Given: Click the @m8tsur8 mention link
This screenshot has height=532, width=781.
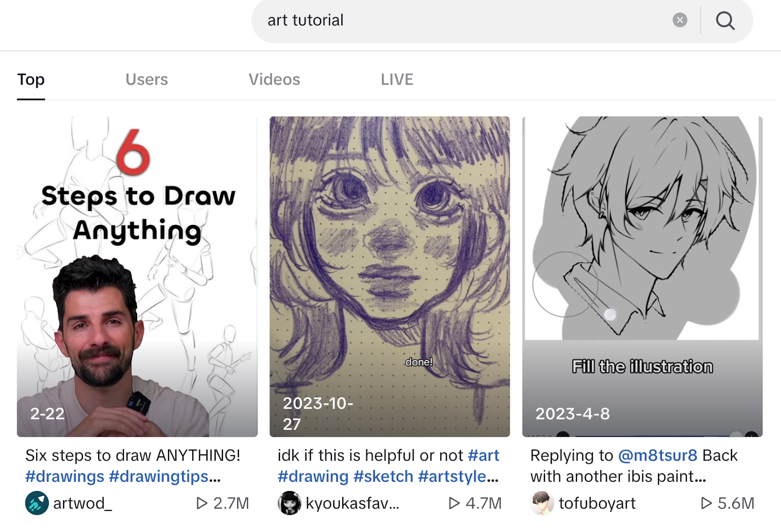Looking at the screenshot, I should point(658,455).
